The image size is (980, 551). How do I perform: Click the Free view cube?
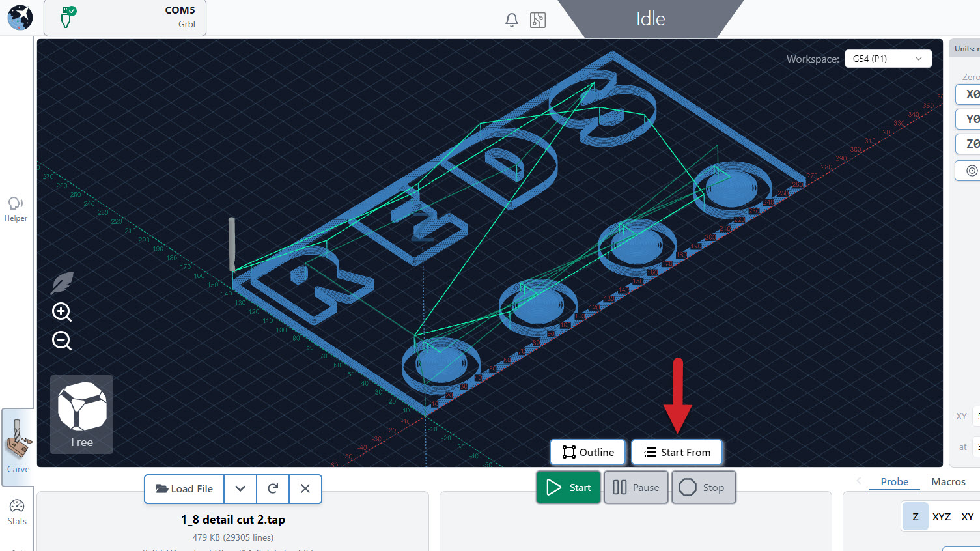pos(82,414)
